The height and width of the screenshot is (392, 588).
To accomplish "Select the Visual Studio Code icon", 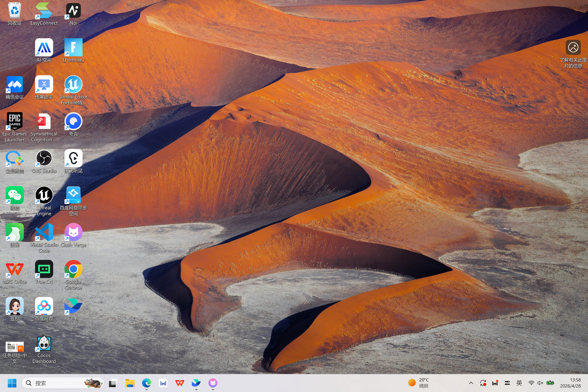I will (x=44, y=238).
